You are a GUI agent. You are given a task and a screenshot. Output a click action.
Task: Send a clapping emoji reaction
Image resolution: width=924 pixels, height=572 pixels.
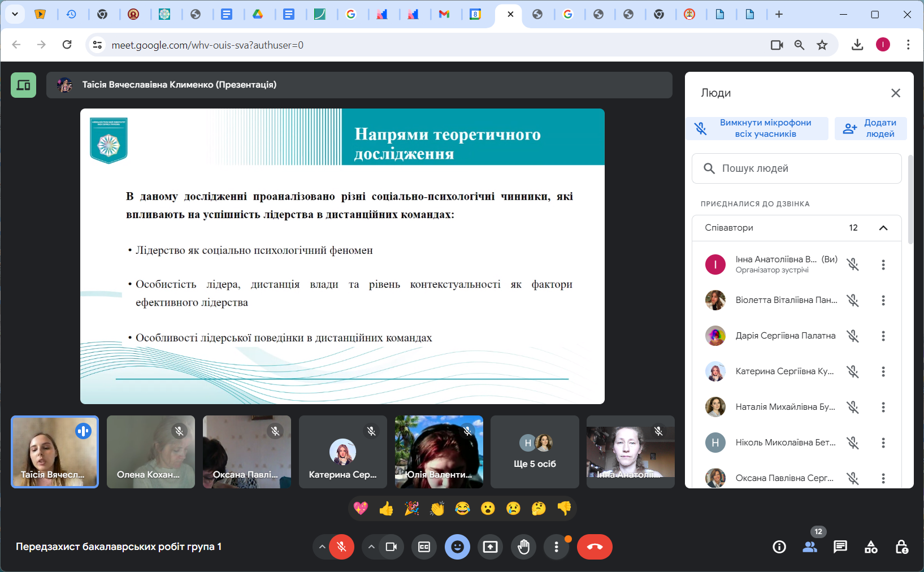[436, 508]
